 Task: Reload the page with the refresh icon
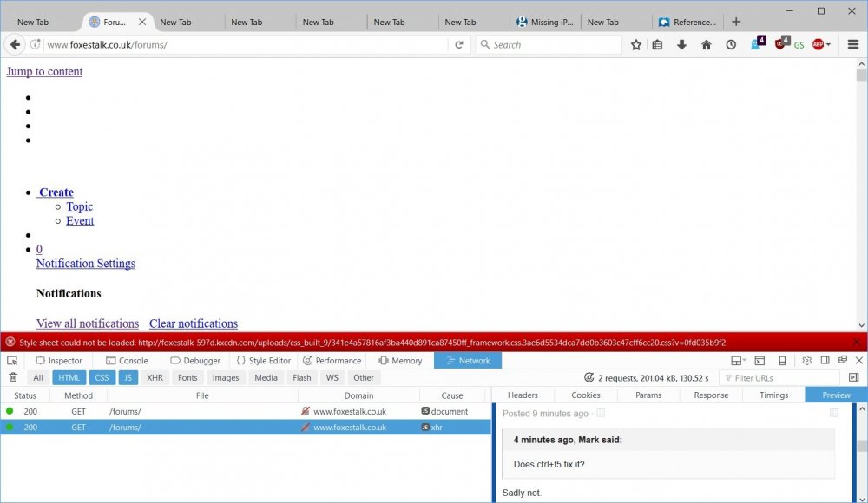(x=459, y=45)
